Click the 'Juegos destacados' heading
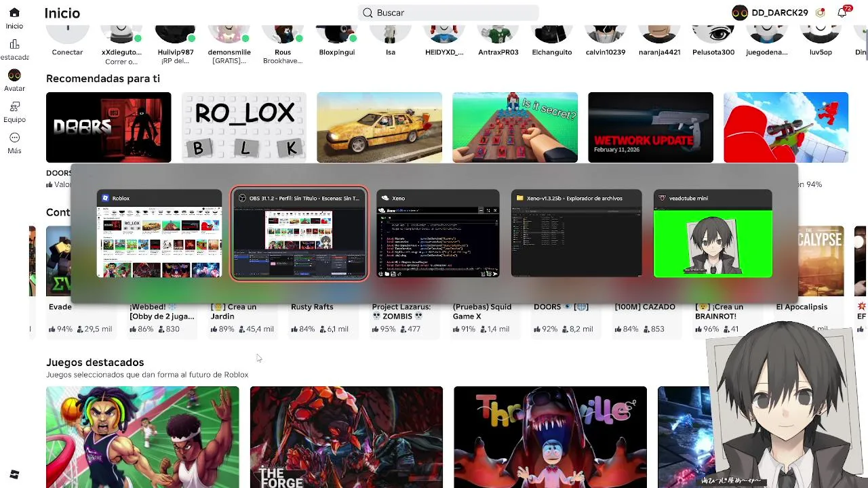 tap(95, 363)
